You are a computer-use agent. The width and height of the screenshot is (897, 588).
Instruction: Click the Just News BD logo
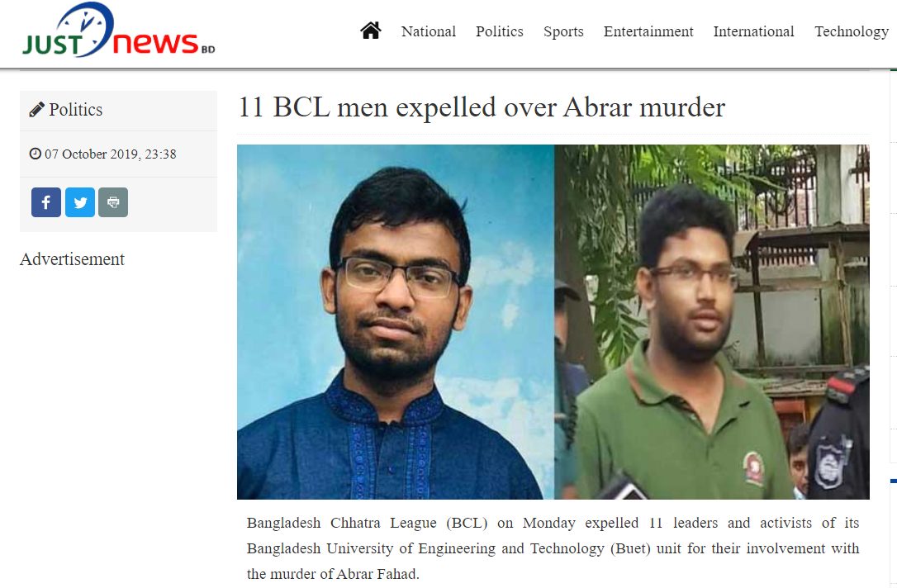tap(118, 31)
